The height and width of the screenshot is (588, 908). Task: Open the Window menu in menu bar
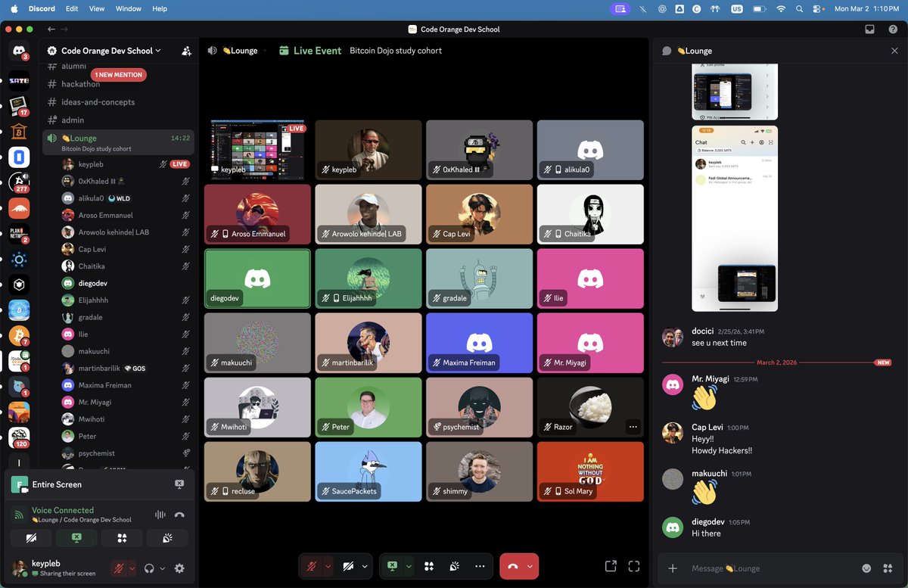pyautogui.click(x=129, y=9)
